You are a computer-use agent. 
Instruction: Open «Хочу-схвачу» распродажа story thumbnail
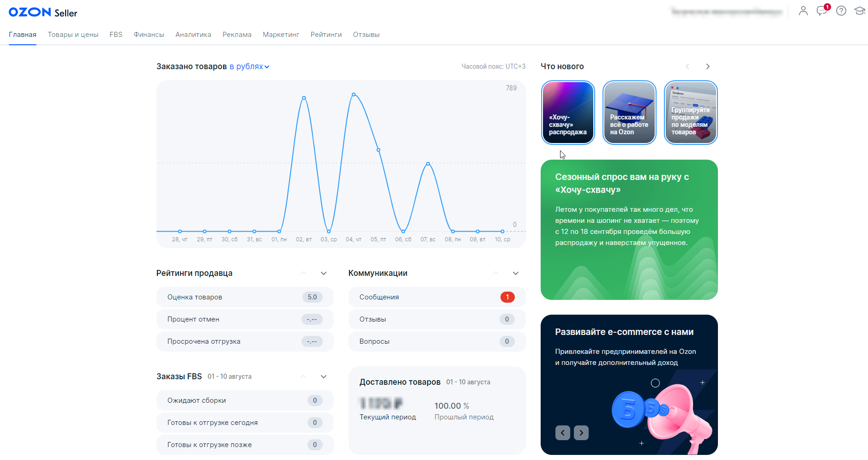568,113
